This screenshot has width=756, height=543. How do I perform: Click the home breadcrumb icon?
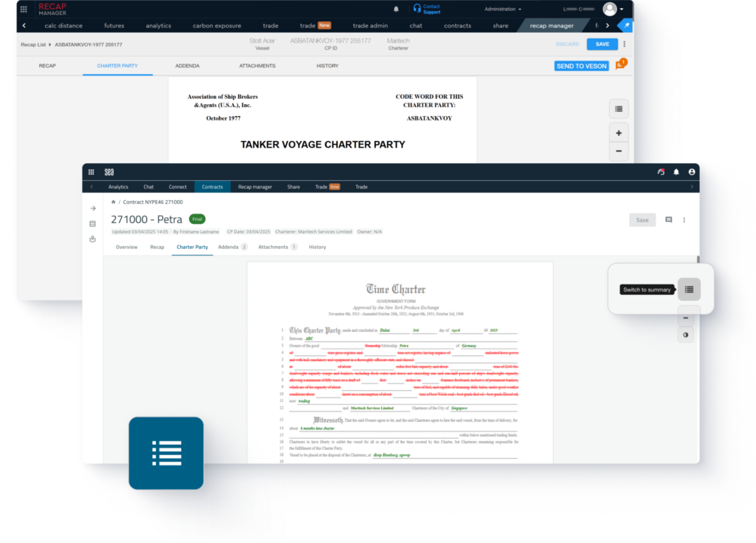pos(113,202)
